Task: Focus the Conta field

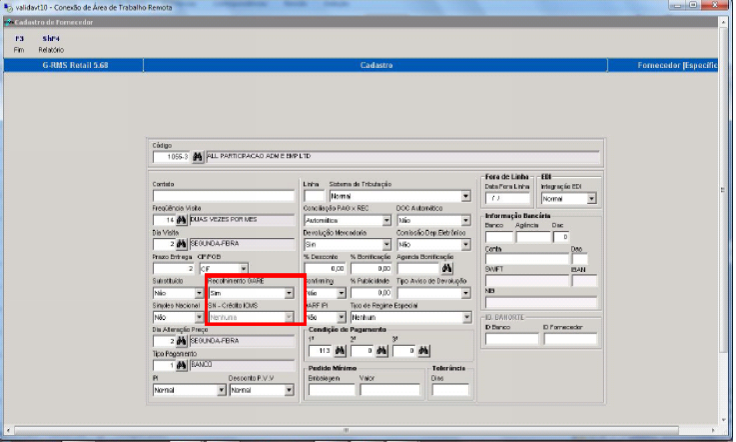Action: click(x=527, y=259)
